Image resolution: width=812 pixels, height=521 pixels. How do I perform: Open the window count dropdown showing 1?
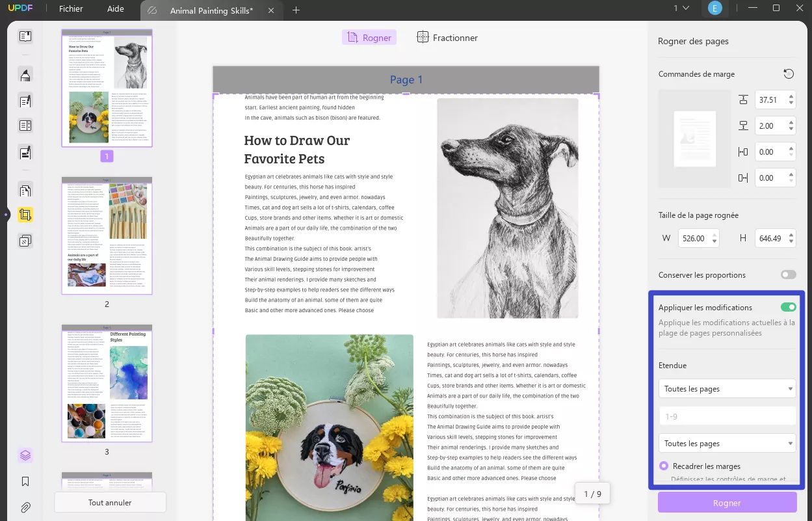(681, 8)
